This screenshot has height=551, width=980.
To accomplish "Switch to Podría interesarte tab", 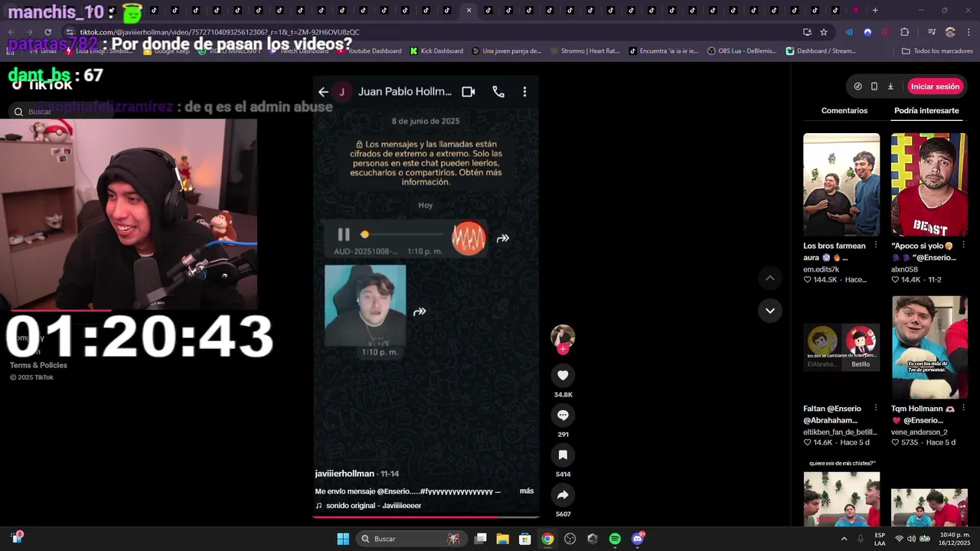I will (x=926, y=111).
